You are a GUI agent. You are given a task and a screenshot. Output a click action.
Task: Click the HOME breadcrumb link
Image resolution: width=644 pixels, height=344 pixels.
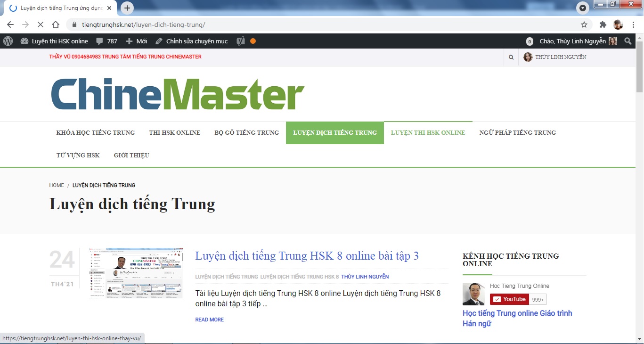click(57, 185)
